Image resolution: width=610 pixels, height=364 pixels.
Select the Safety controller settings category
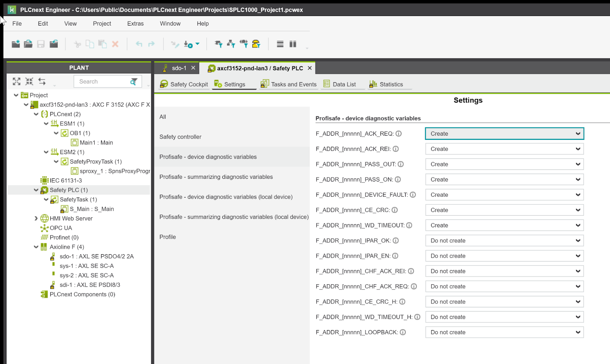(232, 137)
